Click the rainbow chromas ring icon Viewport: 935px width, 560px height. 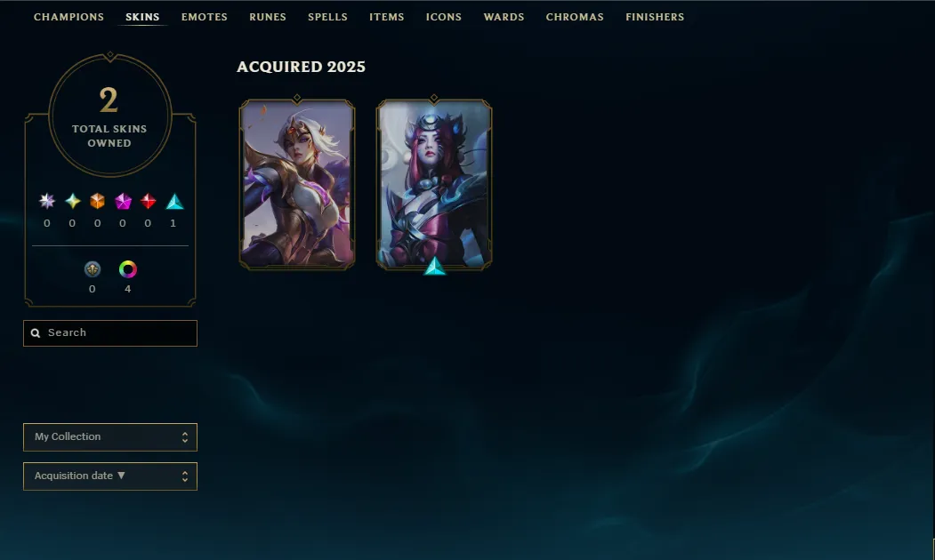coord(127,269)
